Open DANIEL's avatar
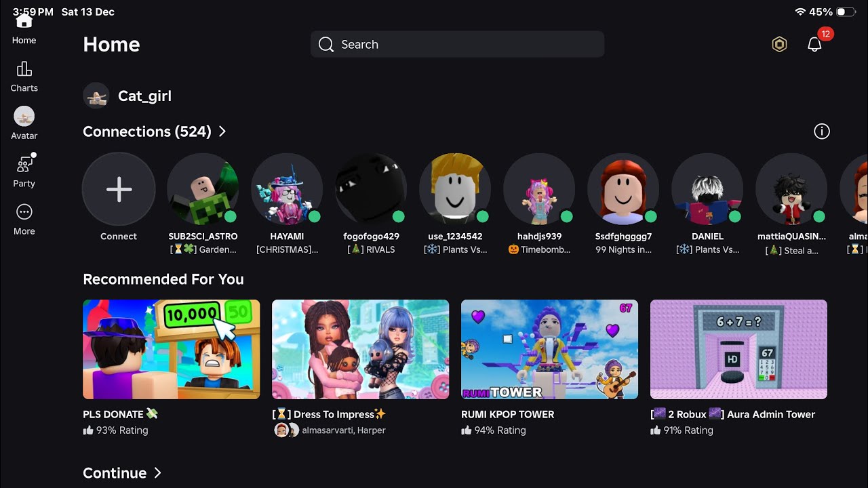This screenshot has width=868, height=488. pyautogui.click(x=707, y=189)
